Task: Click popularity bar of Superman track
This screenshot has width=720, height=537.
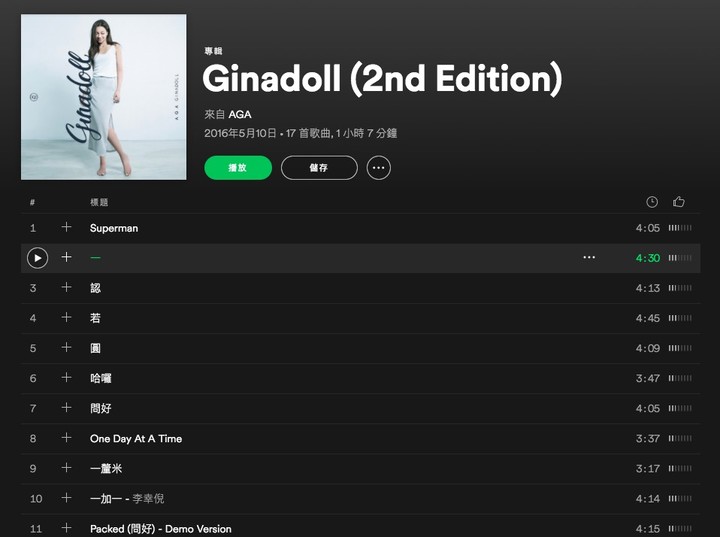Action: pos(680,228)
